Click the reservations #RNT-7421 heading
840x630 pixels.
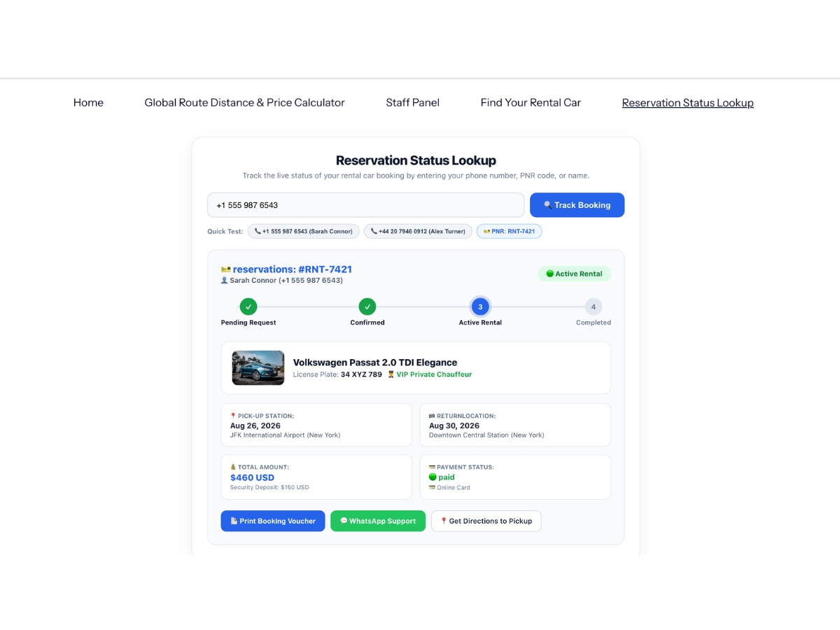pos(286,269)
